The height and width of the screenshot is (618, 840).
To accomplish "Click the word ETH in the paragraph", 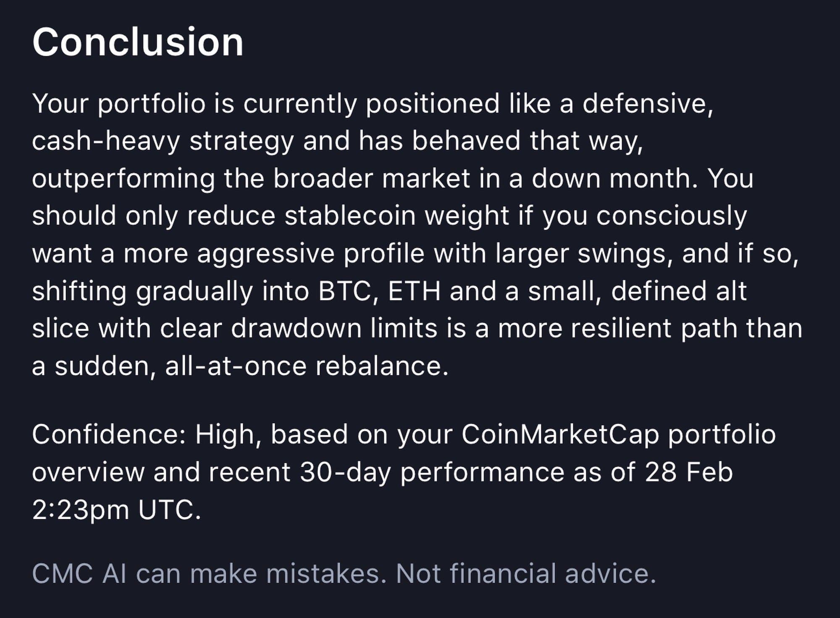I will point(414,291).
